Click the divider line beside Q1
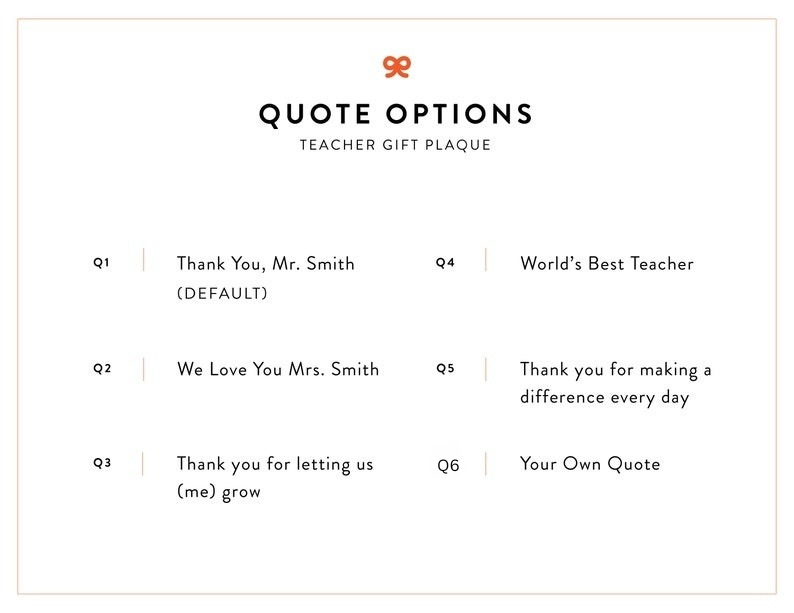 144,260
